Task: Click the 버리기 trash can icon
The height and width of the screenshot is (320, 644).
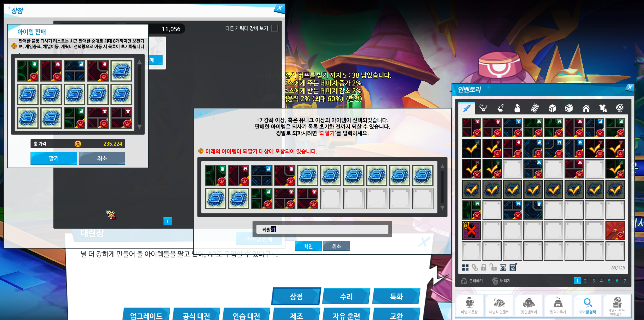Action: pos(495,281)
